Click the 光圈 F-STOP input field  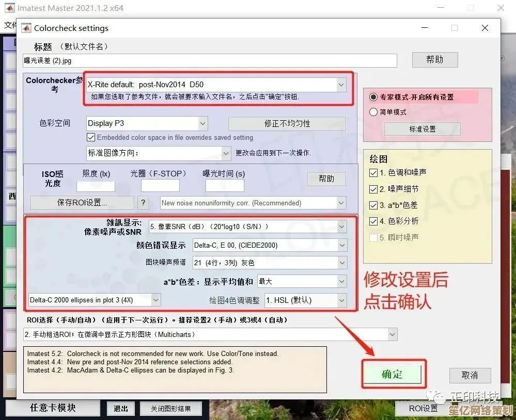pyautogui.click(x=160, y=186)
